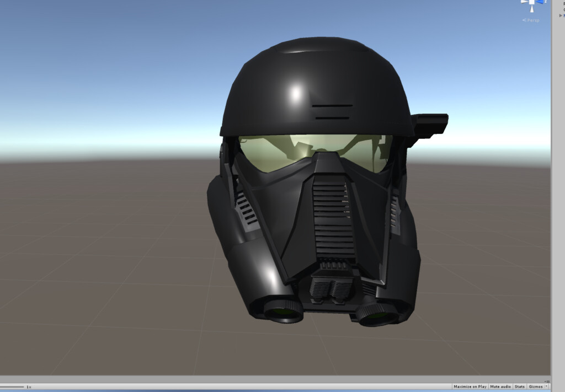Image resolution: width=565 pixels, height=392 pixels.
Task: Open the panel options menu icon
Action: click(547, 381)
